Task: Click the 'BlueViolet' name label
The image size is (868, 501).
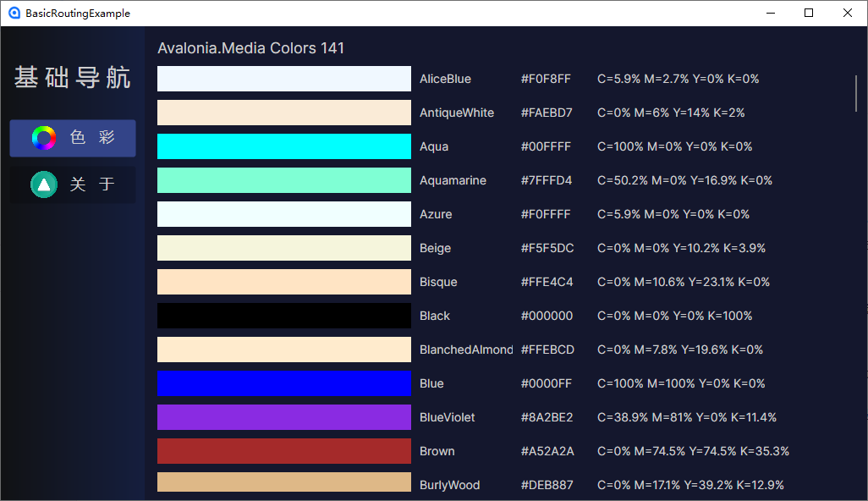Action: click(x=448, y=417)
